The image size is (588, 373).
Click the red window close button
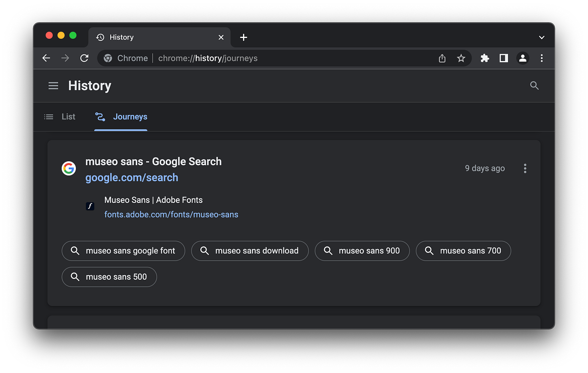[49, 36]
